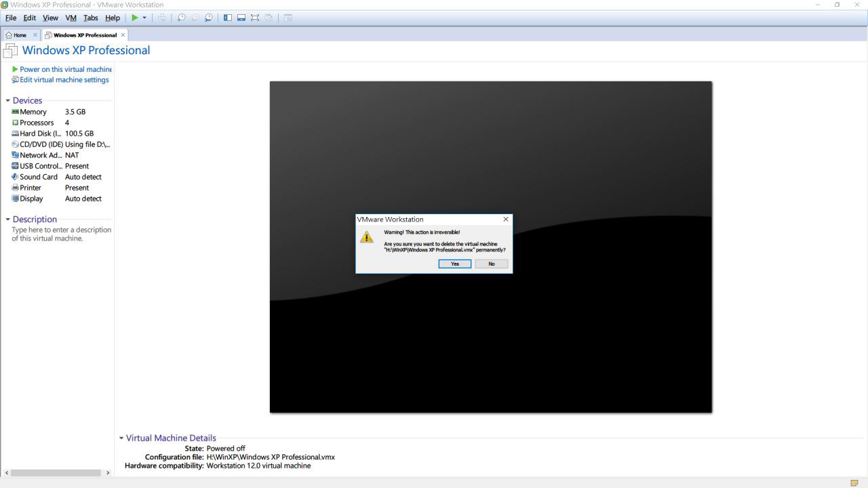The height and width of the screenshot is (488, 868).
Task: Open the File menu
Action: 11,18
